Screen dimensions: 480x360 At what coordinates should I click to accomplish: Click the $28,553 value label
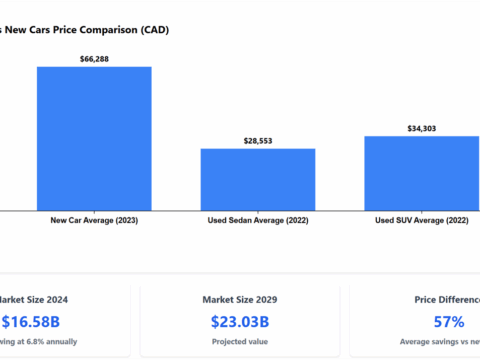(x=258, y=141)
